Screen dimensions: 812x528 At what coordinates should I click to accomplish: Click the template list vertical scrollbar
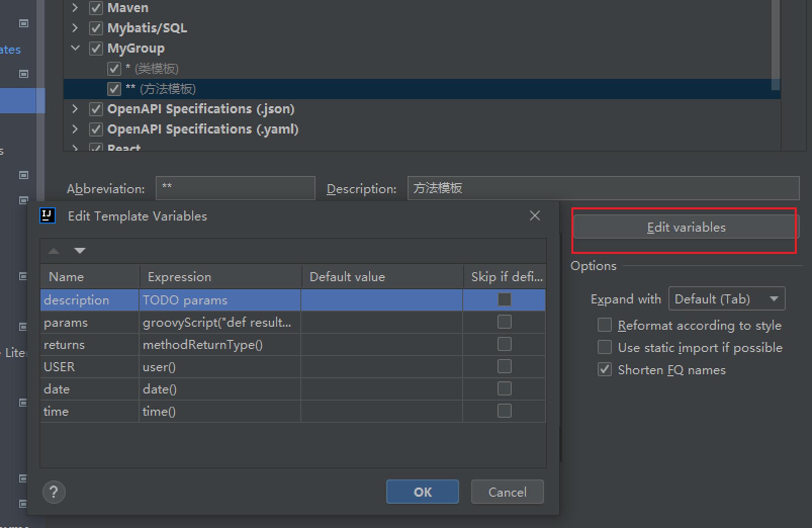click(x=775, y=45)
